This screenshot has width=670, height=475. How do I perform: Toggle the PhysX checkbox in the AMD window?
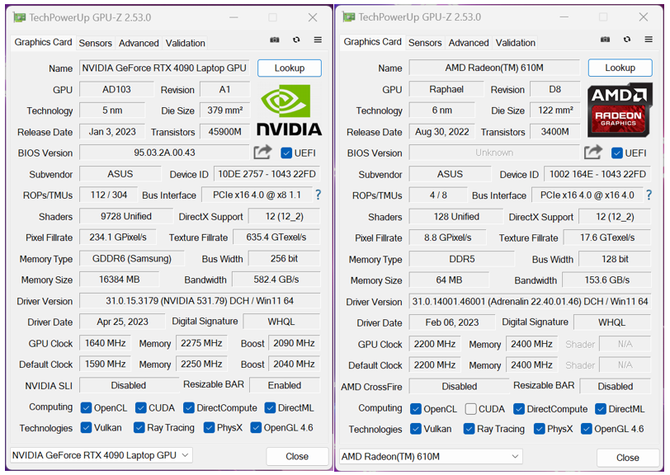click(x=539, y=428)
